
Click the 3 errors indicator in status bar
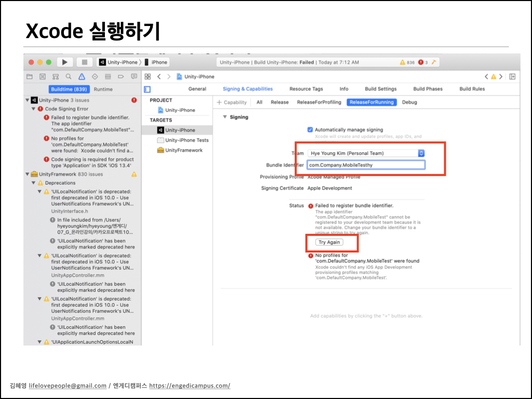(423, 62)
